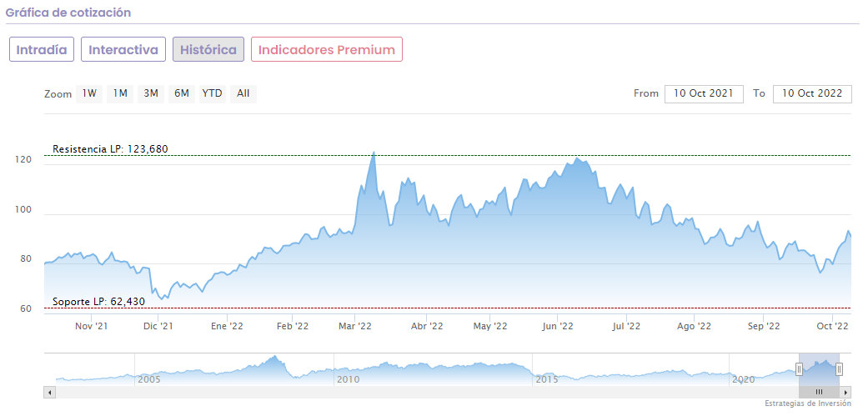Show All historical data
The width and height of the screenshot is (868, 416).
243,93
